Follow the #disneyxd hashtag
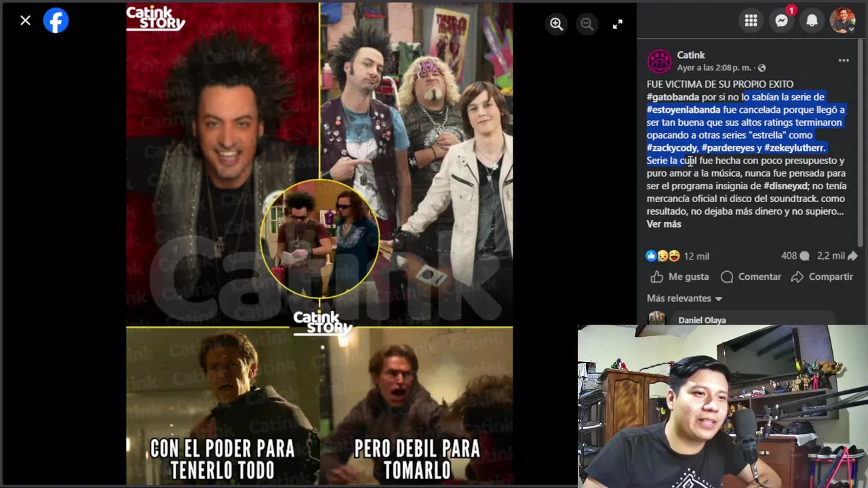 point(786,186)
